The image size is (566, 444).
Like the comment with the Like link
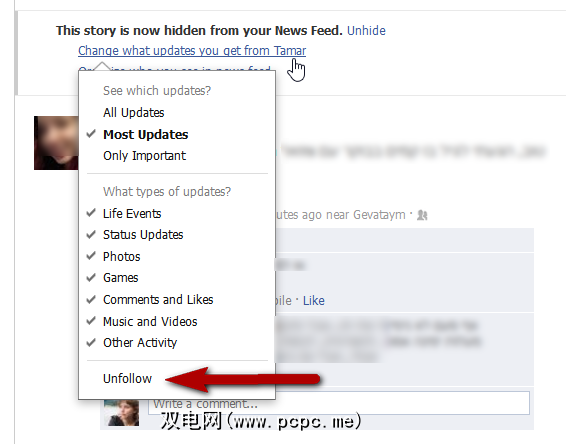313,301
